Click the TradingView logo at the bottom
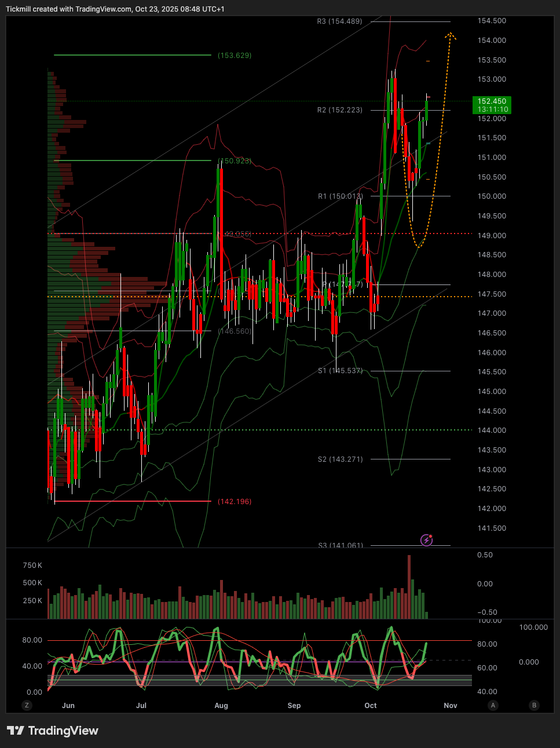Screen dimensions: 560x748 click(x=53, y=731)
